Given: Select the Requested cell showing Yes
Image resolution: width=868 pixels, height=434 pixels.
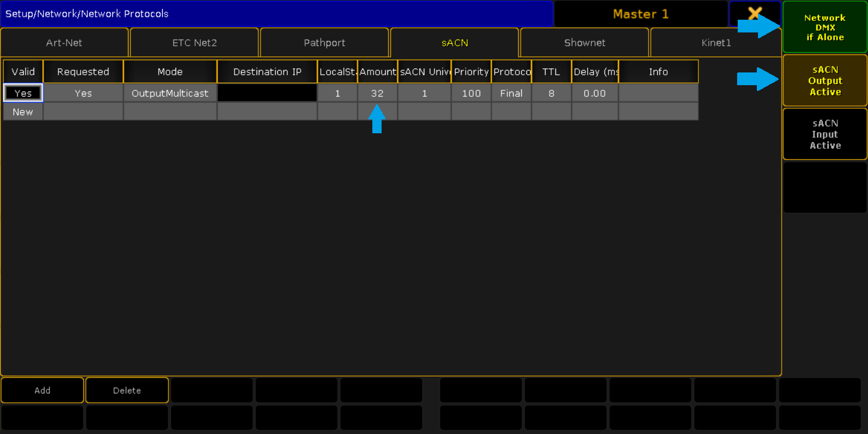Looking at the screenshot, I should [83, 93].
